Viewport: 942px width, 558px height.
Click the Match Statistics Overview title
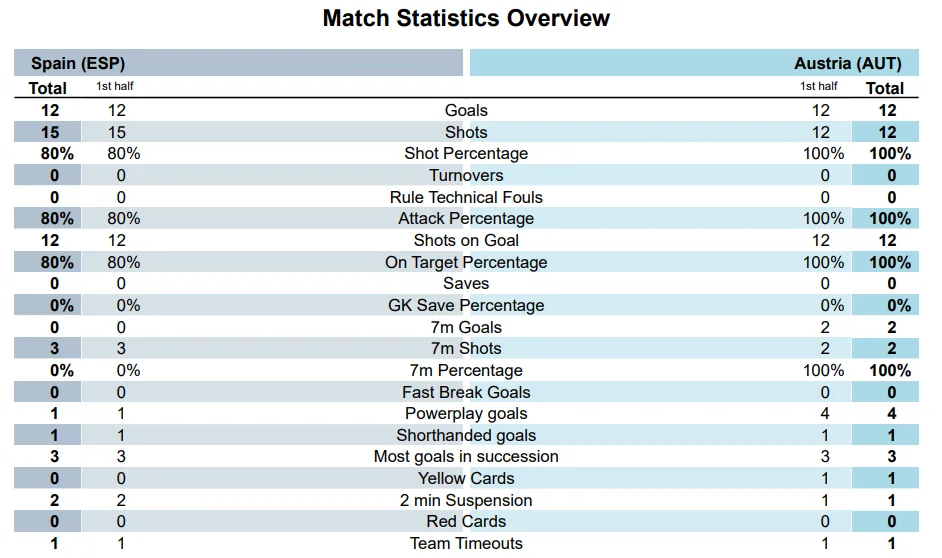466,18
